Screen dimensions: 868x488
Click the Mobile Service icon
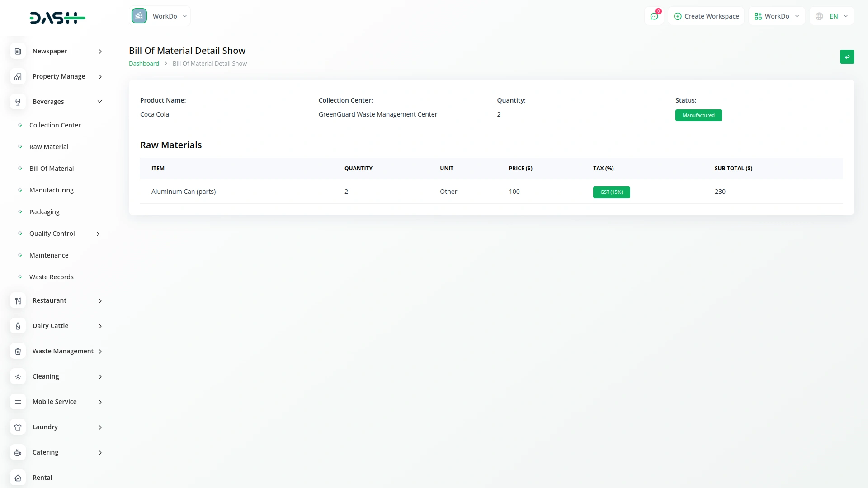18,402
